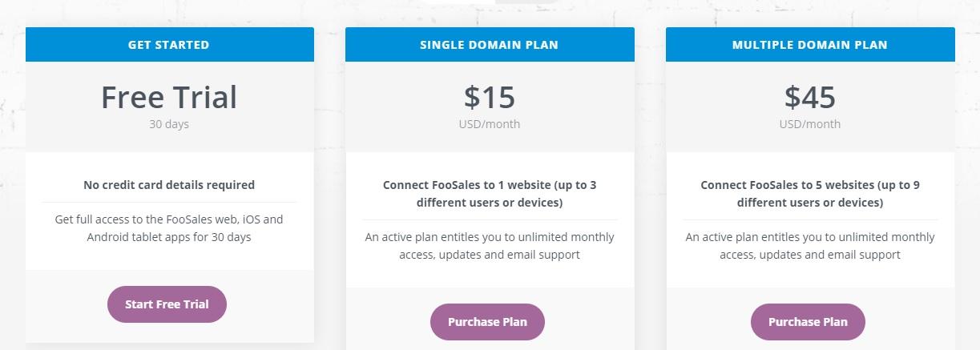
Task: Click the 30 days label
Action: point(169,124)
